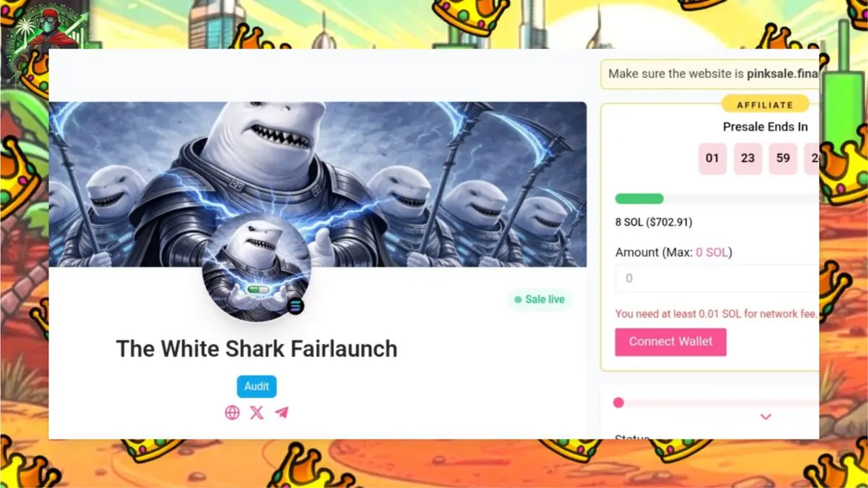Click the countdown hours box showing 23
The width and height of the screenshot is (868, 488).
[x=748, y=159]
